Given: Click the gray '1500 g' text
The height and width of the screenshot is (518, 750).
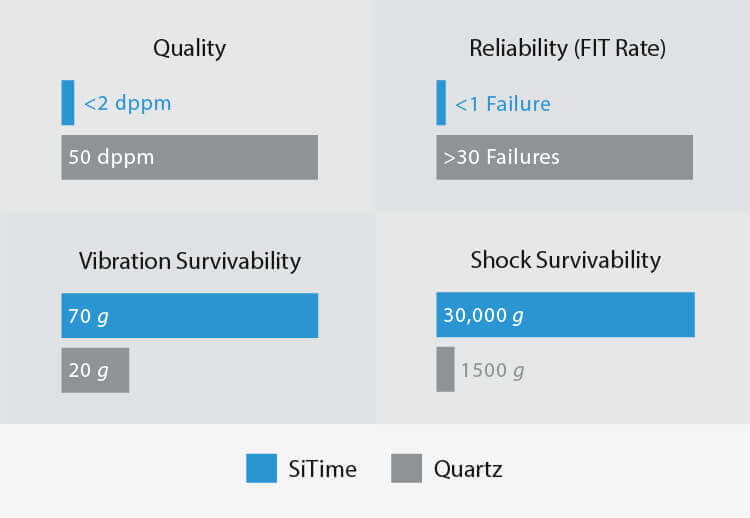Looking at the screenshot, I should tap(492, 371).
